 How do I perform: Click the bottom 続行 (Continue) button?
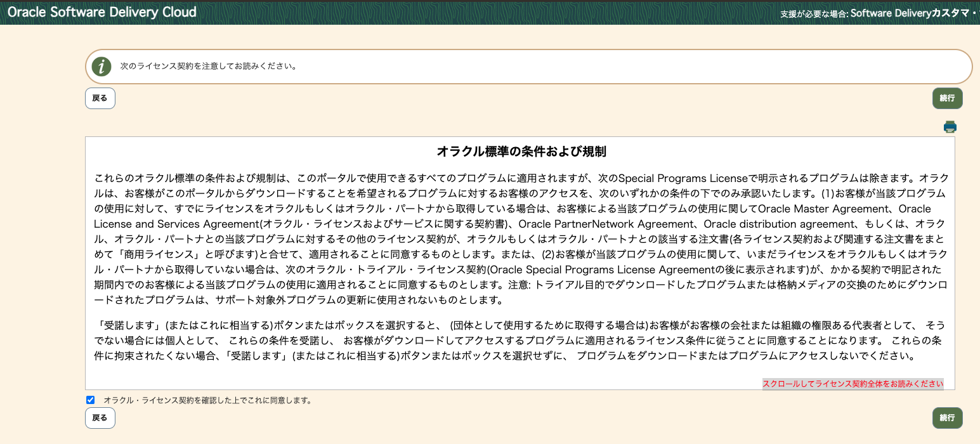947,418
